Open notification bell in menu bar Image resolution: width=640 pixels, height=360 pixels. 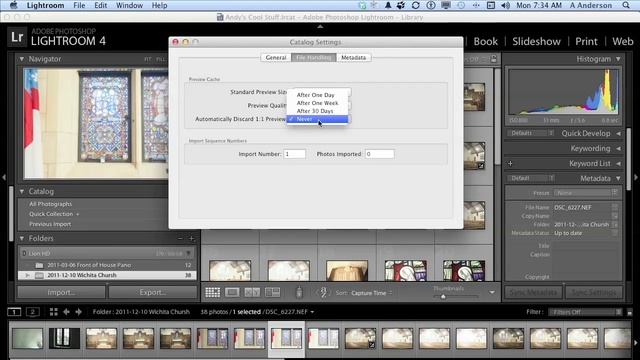pyautogui.click(x=388, y=5)
